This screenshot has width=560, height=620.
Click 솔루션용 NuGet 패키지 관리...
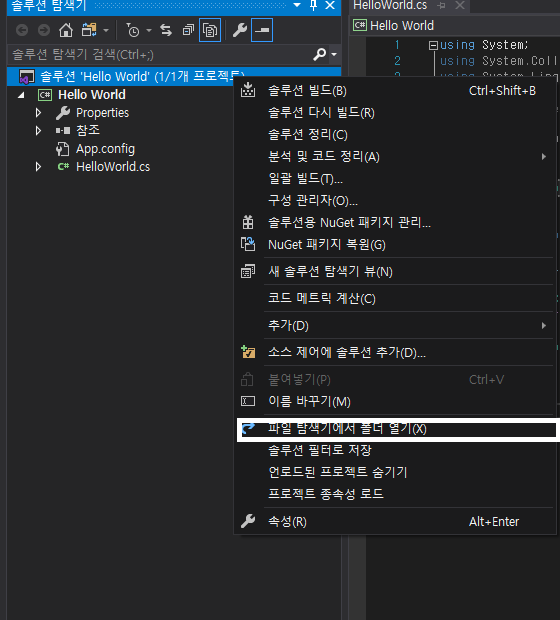[x=395, y=223]
